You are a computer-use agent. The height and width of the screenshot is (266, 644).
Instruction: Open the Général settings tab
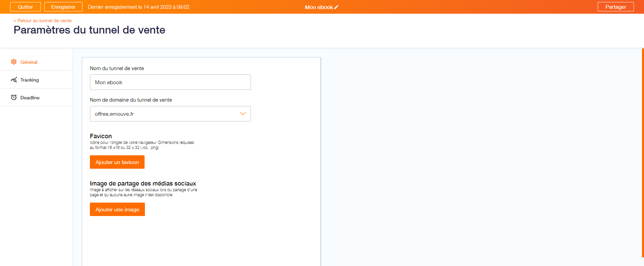pos(36,62)
